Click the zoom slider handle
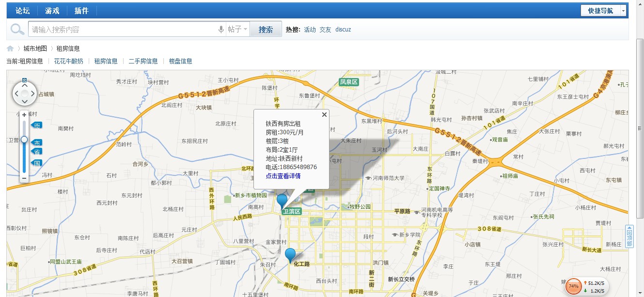The height and width of the screenshot is (297, 644). point(24,140)
